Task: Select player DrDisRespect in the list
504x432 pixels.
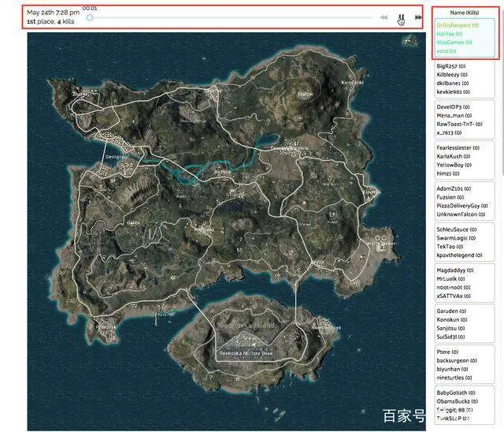Action: tap(458, 25)
